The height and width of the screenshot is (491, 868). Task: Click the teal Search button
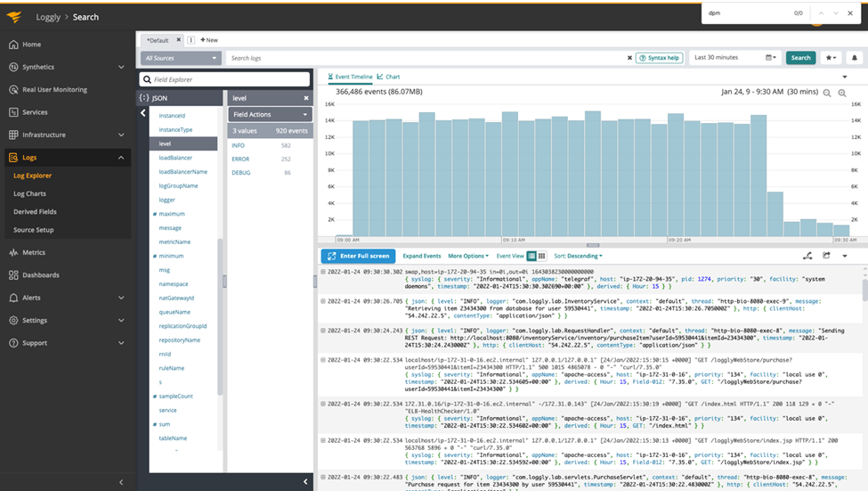[800, 58]
